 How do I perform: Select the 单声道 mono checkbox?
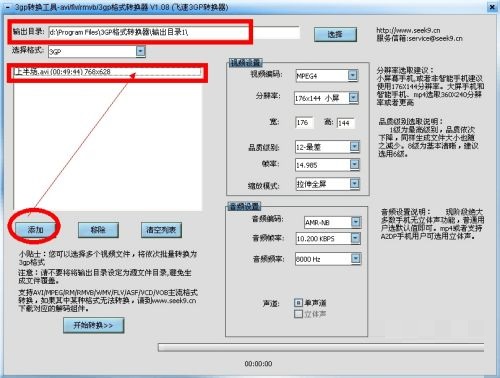298,303
